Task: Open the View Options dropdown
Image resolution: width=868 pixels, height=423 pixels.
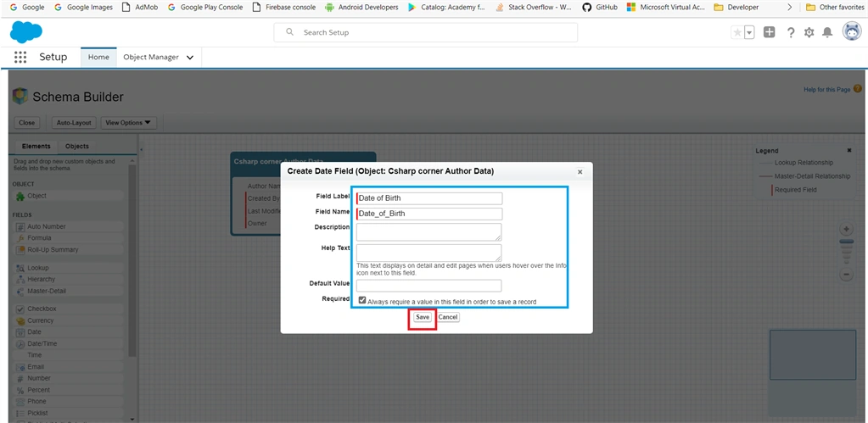Action: point(128,123)
